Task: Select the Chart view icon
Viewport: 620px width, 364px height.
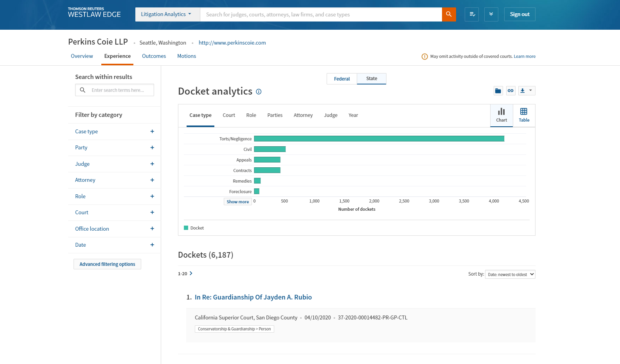Action: [x=501, y=115]
